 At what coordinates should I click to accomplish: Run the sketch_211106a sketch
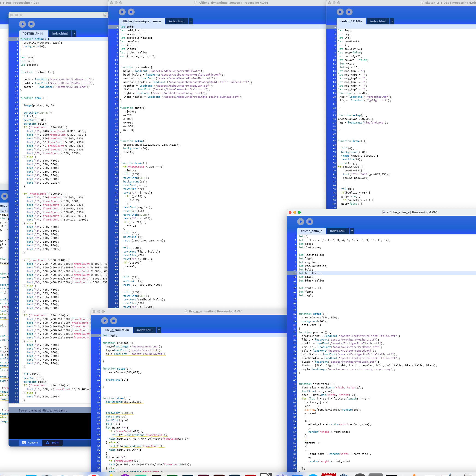(x=340, y=12)
